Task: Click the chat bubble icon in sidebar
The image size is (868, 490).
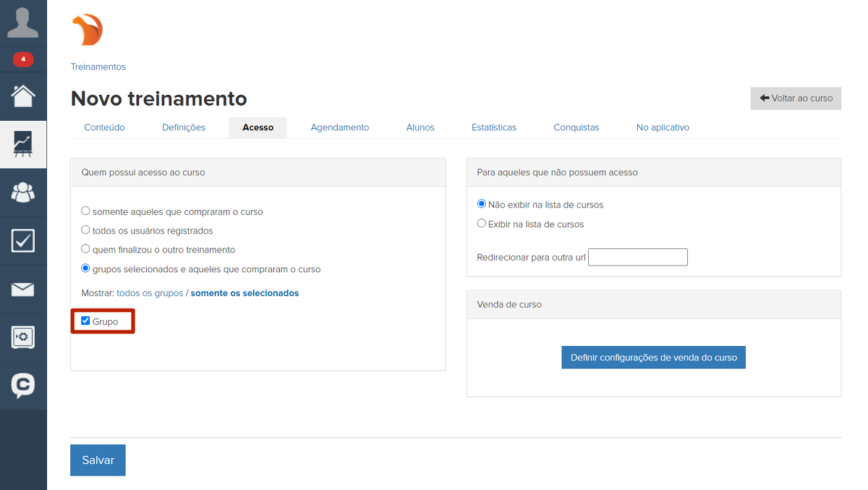Action: click(x=23, y=385)
